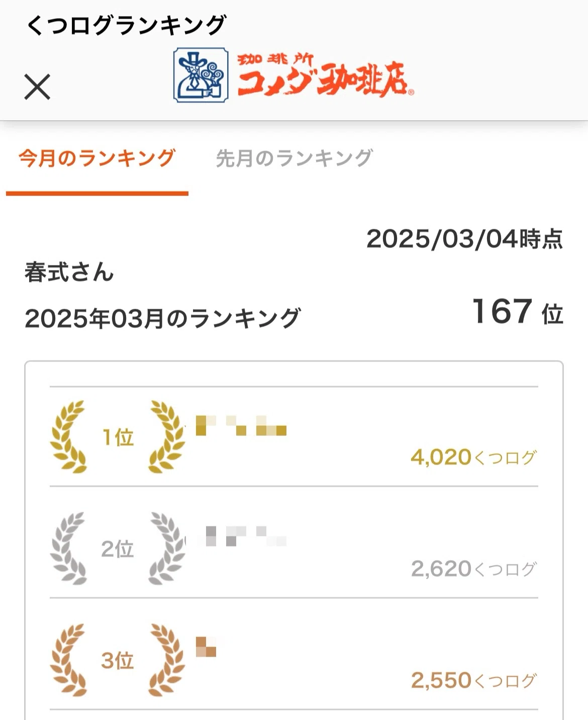The image size is (588, 720).
Task: Tap the 4,020くつログ score
Action: [474, 457]
